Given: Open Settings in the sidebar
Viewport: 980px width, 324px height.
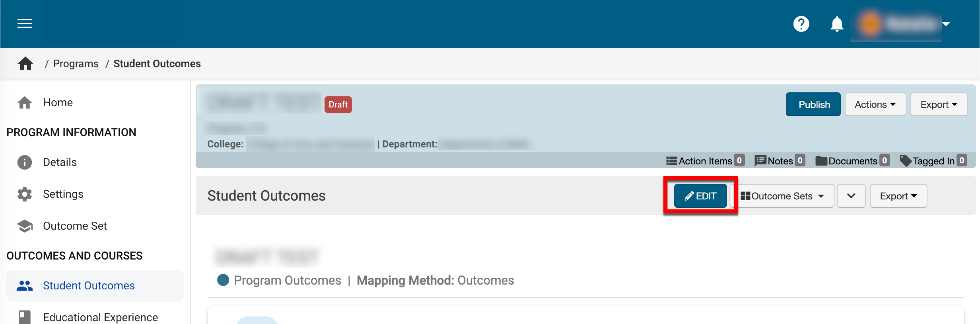Looking at the screenshot, I should (x=63, y=194).
